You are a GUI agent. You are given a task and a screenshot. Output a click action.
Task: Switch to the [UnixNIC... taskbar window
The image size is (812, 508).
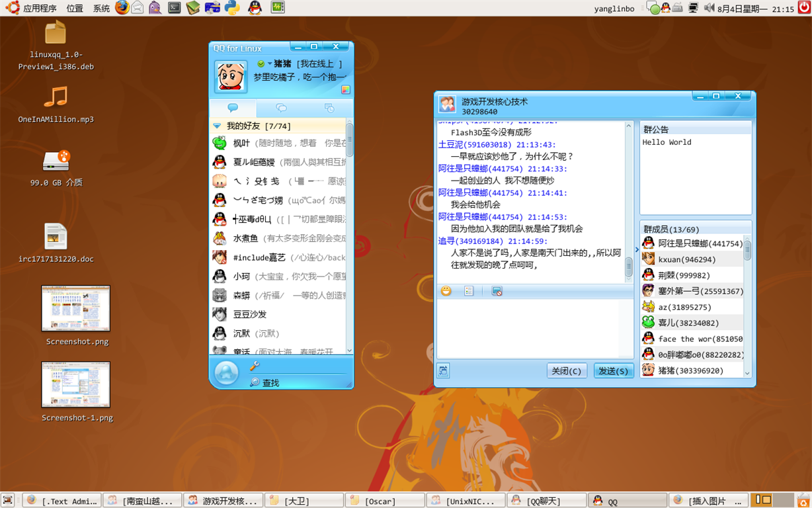464,501
